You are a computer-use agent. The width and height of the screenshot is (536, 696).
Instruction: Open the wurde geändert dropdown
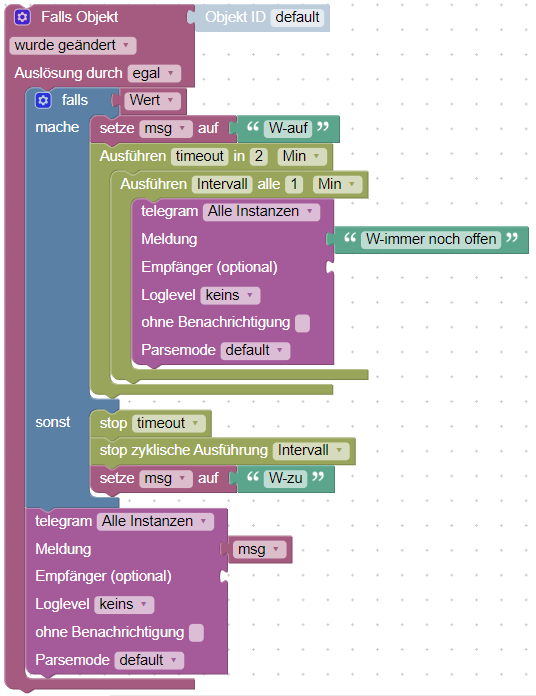73,45
